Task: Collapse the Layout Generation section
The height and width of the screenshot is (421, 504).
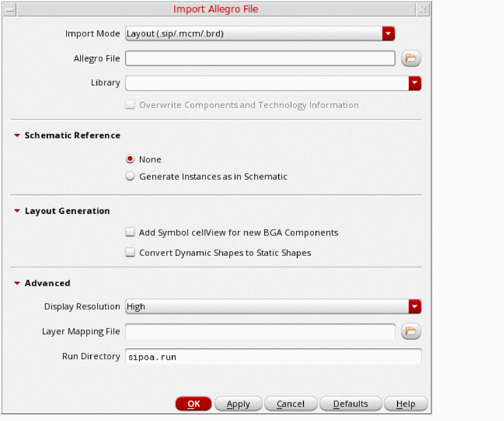Action: pyautogui.click(x=17, y=211)
